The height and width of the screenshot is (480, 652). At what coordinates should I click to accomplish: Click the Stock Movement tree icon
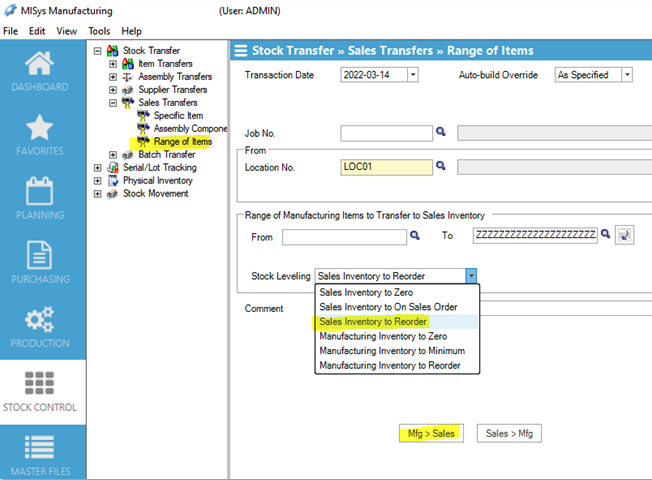(x=112, y=194)
